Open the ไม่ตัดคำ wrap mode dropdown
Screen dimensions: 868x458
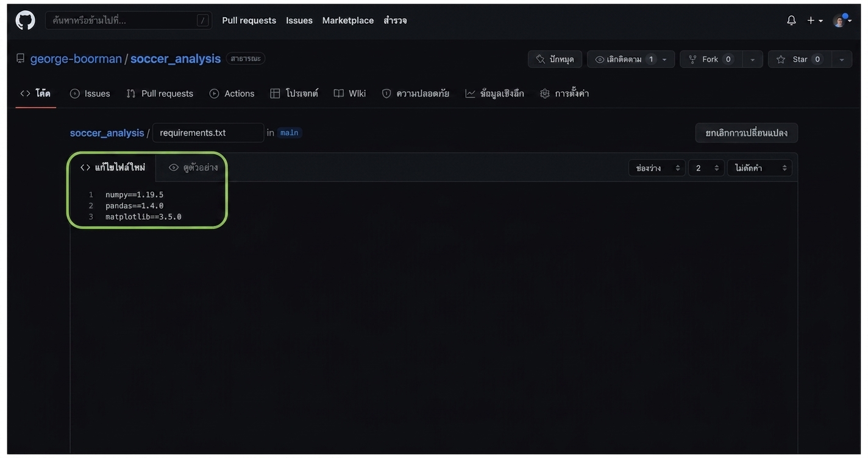759,168
